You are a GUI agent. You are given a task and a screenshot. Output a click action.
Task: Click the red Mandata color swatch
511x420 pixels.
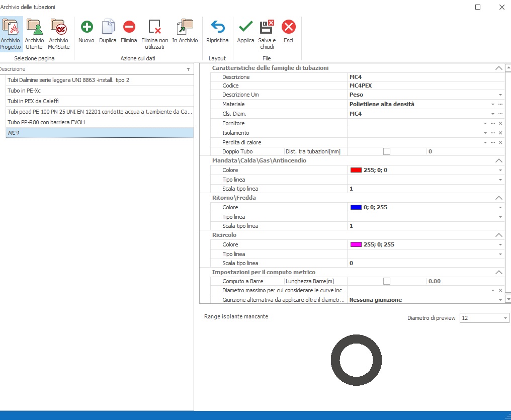pyautogui.click(x=356, y=170)
